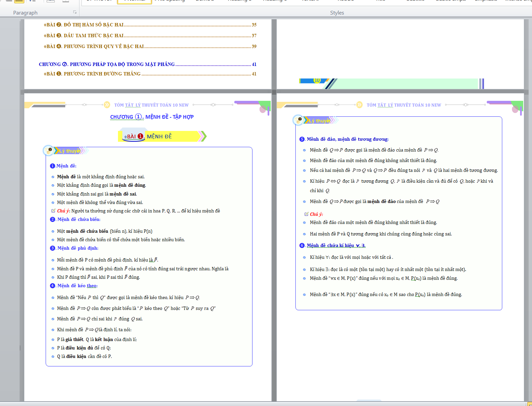The image size is (532, 406).
Task: Click line 'Mệnh đề "Nếu P thì Q" được gọi là mệnh đề kéo theo'
Action: [x=128, y=297]
